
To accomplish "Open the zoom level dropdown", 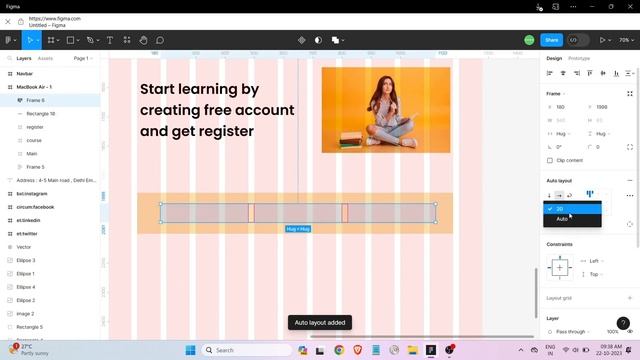I will click(x=626, y=40).
